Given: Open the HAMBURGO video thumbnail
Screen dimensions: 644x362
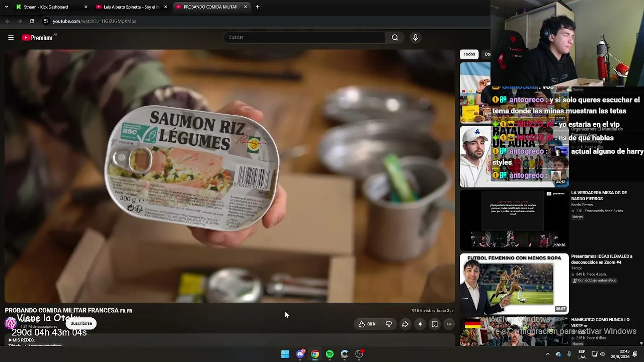Looking at the screenshot, I should click(514, 332).
